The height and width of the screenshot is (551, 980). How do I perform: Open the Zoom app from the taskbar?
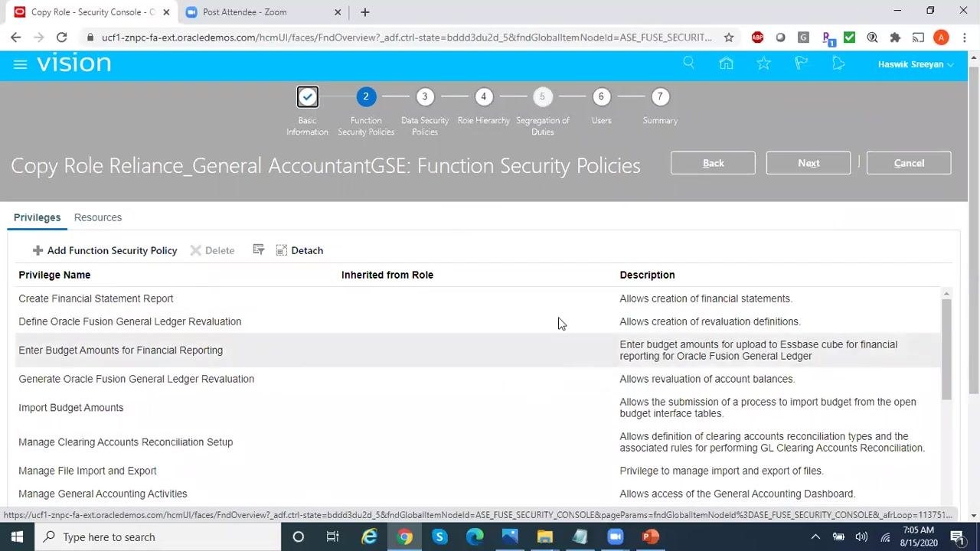click(615, 536)
